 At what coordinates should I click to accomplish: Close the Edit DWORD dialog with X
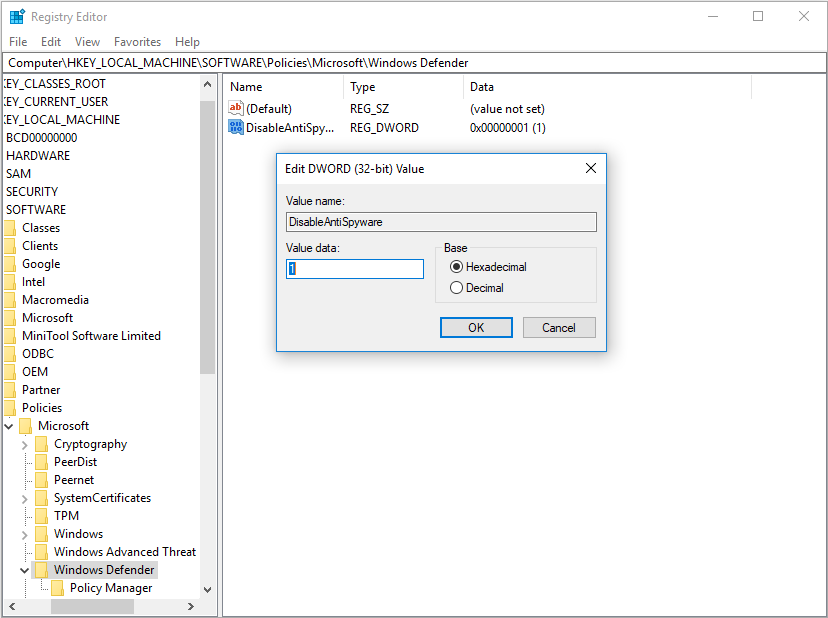pyautogui.click(x=591, y=168)
